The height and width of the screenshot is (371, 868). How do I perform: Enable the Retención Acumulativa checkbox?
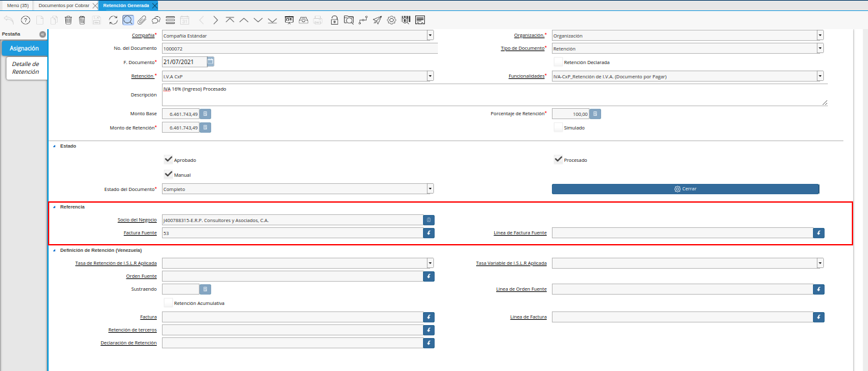click(x=168, y=302)
